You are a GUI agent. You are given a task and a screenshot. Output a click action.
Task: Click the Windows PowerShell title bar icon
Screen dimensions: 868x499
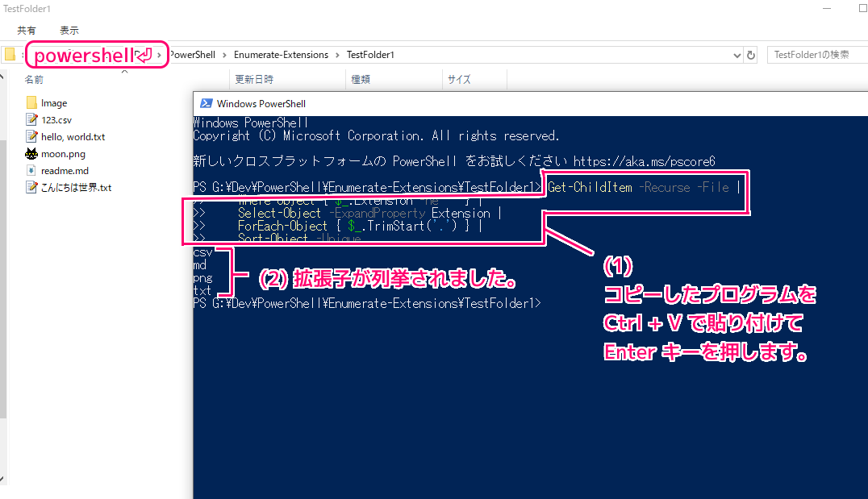pos(206,103)
